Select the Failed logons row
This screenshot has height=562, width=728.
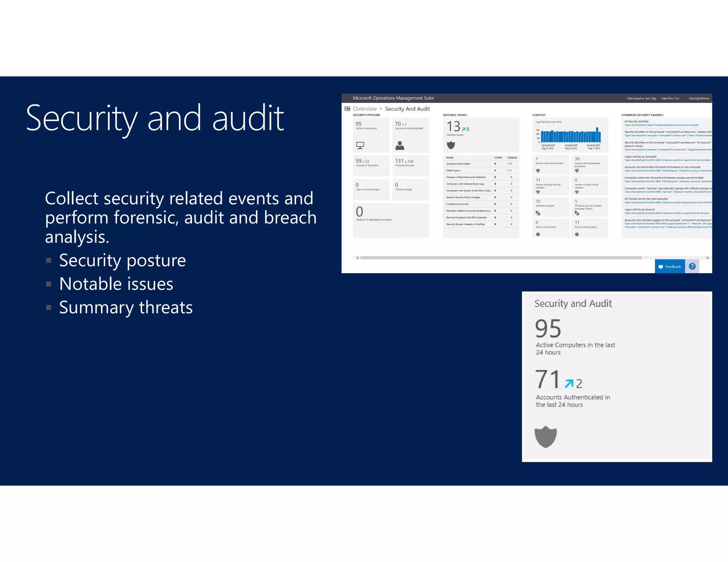point(481,171)
